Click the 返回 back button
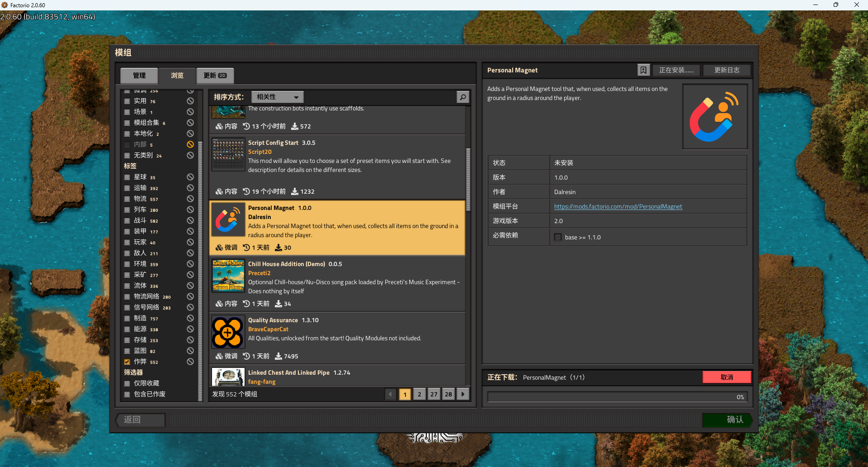868x467 pixels. tap(140, 420)
